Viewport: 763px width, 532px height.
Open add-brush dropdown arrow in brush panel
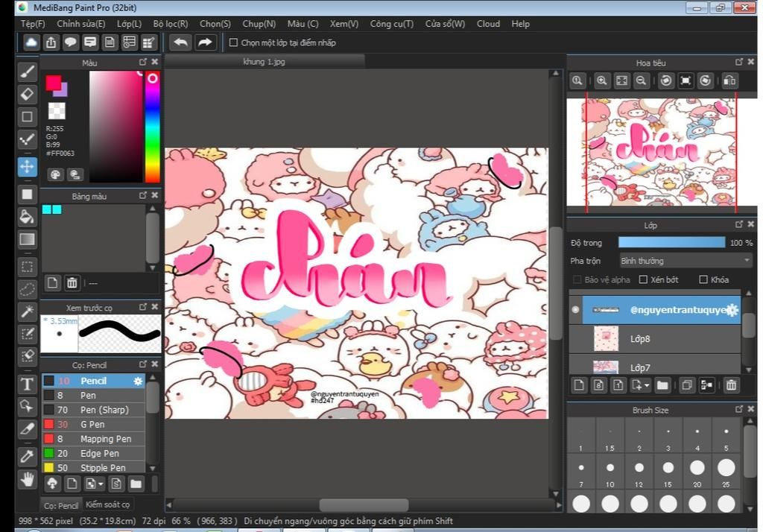pos(101,484)
